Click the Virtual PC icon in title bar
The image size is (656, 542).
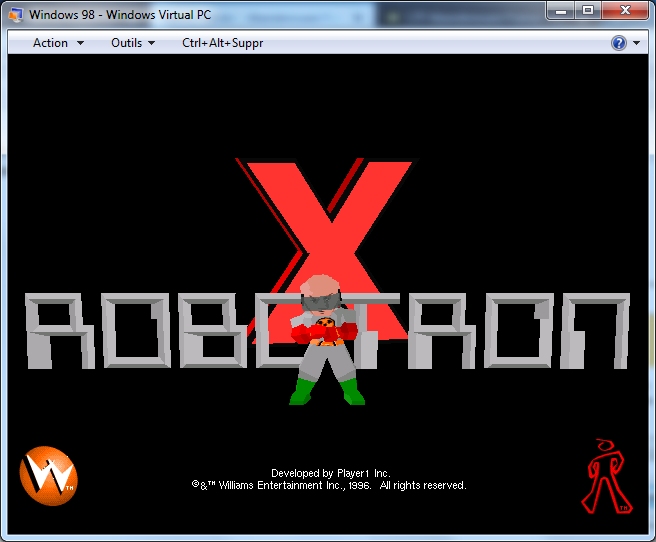click(x=16, y=15)
